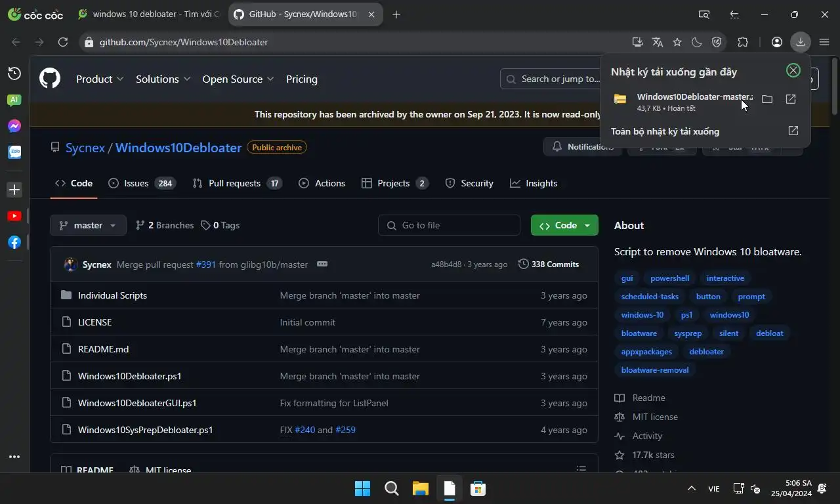Open the Pull requests tab
The width and height of the screenshot is (840, 504).
point(237,183)
